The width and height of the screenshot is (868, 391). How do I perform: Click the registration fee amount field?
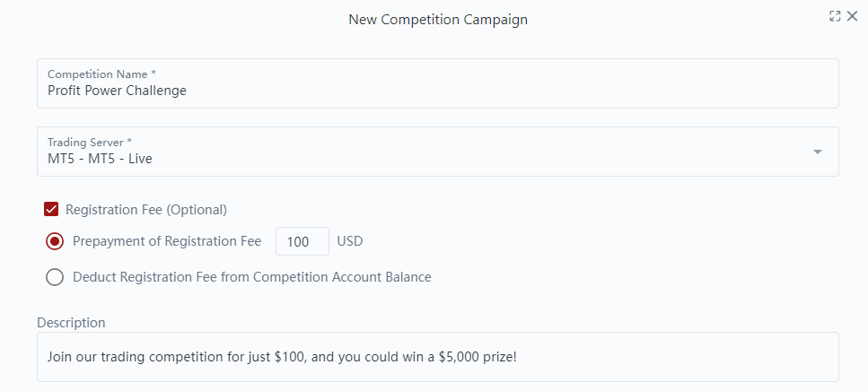(302, 241)
